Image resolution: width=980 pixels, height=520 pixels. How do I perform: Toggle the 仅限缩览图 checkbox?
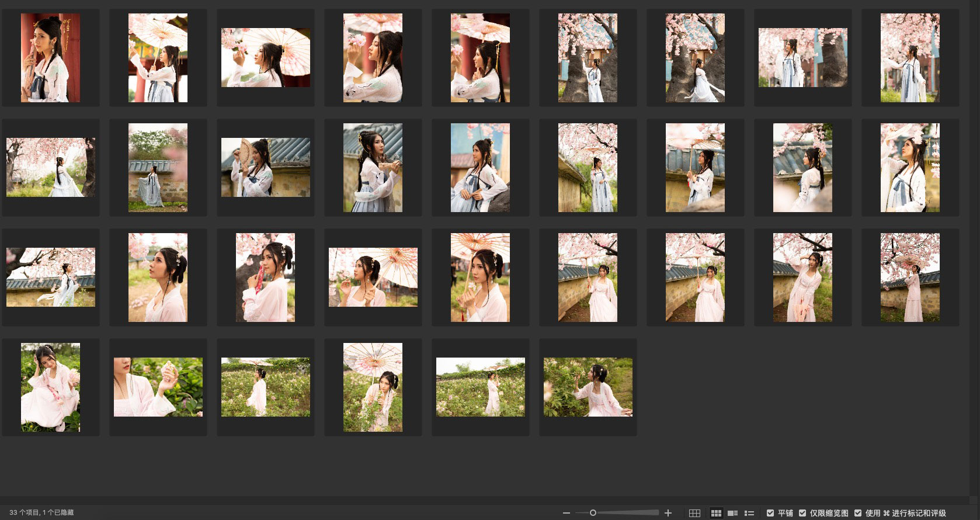pos(802,513)
